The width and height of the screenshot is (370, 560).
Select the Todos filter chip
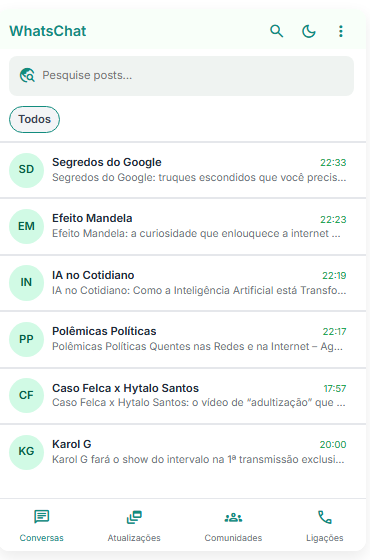(34, 119)
